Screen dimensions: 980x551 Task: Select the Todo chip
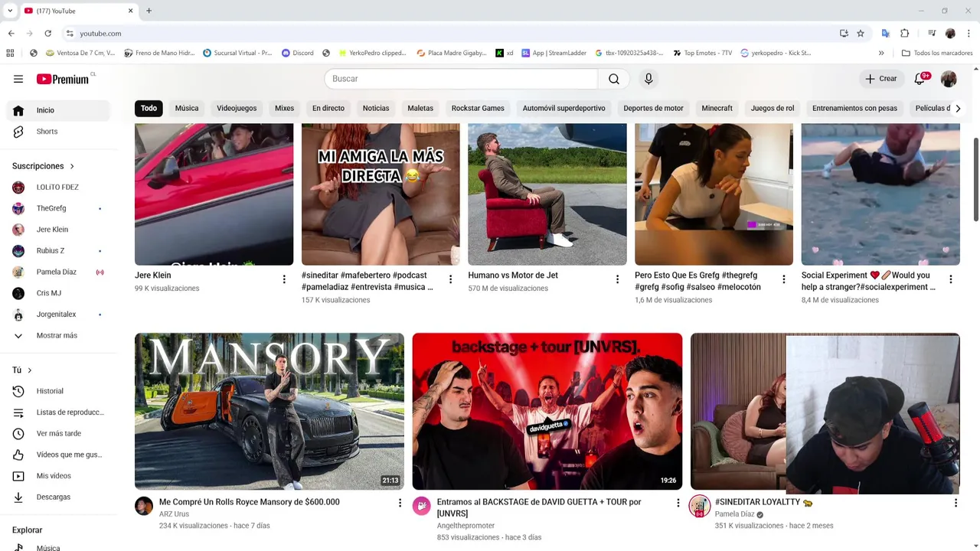coord(149,109)
